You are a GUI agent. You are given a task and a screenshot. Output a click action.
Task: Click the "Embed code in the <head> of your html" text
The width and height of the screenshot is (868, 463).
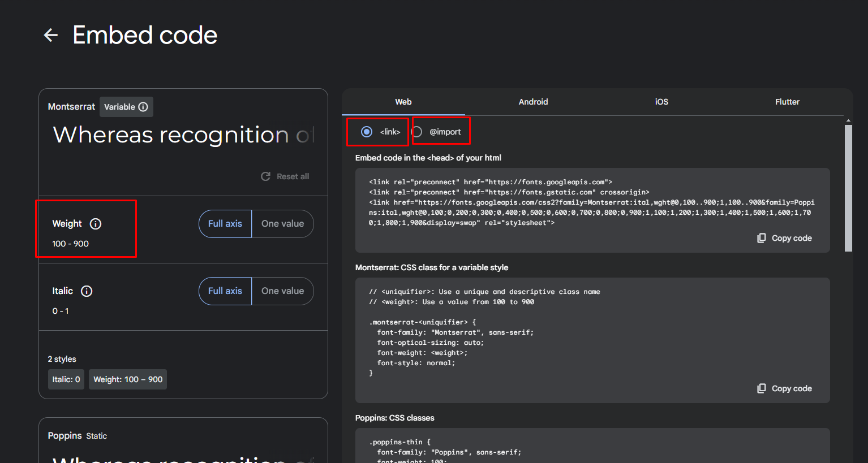428,158
